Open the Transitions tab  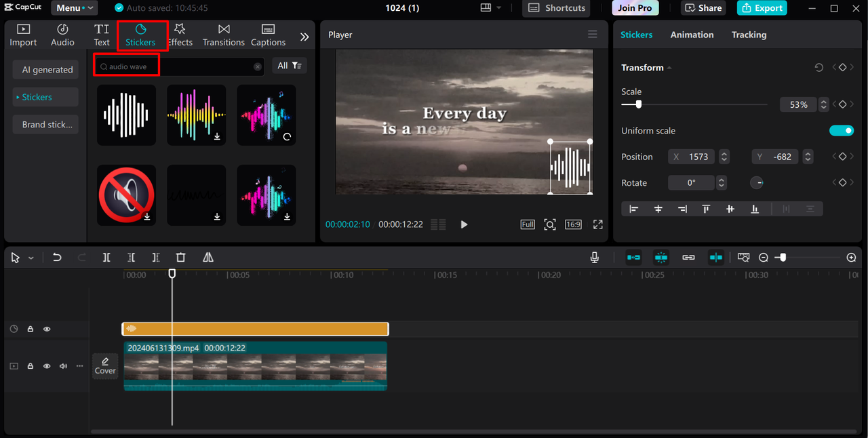click(x=223, y=35)
